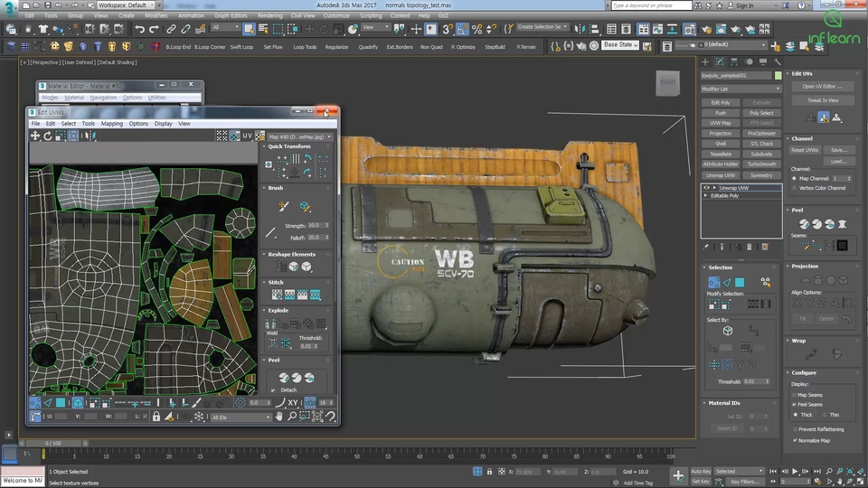Open the Base State dropdown
This screenshot has width=868, height=488.
coord(620,45)
